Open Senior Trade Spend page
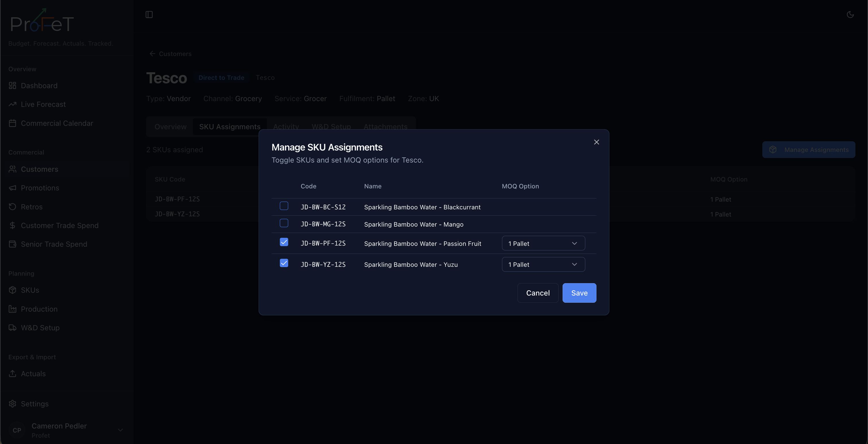 tap(67, 244)
